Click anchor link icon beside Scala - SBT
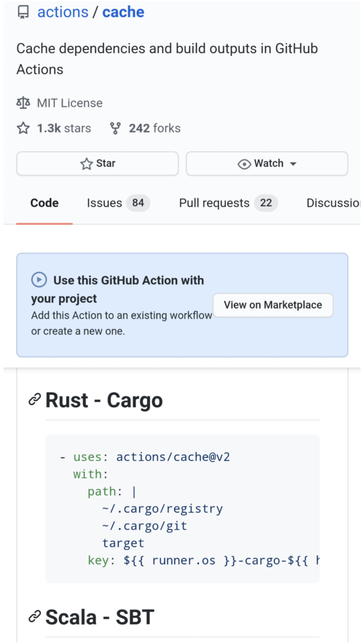This screenshot has height=644, width=364. (35, 616)
